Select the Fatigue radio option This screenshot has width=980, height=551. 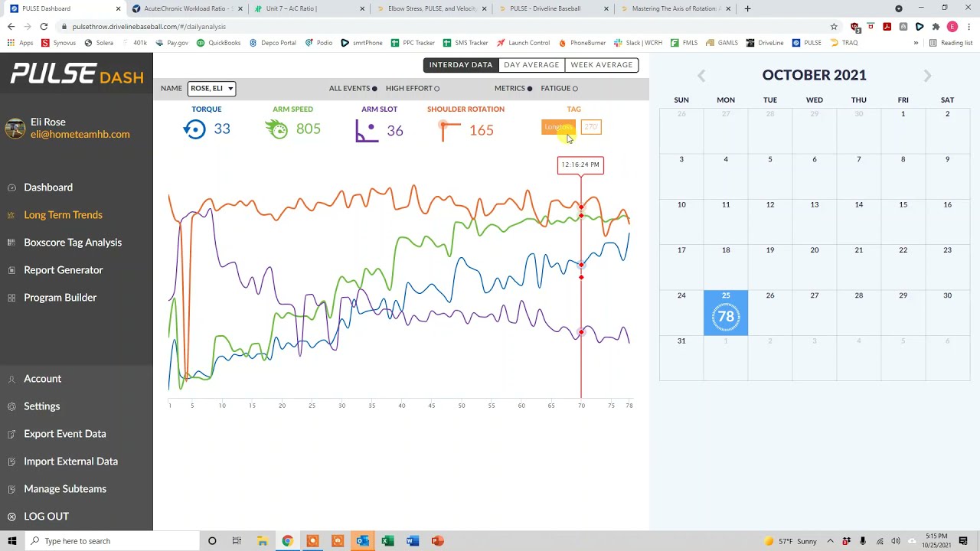575,89
